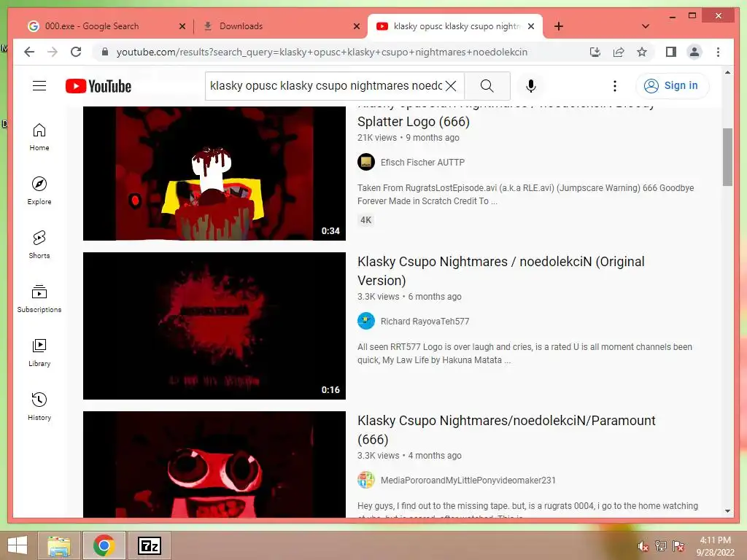Viewport: 747px width, 560px height.
Task: Open Chrome's three-dot menu
Action: point(718,52)
